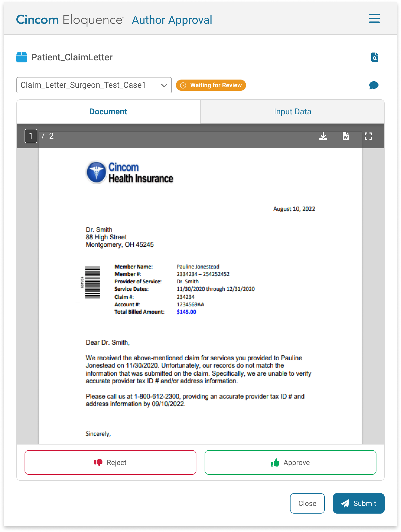Open the Claim_Letter_Surgeon_Test_Case1 dropdown

94,85
